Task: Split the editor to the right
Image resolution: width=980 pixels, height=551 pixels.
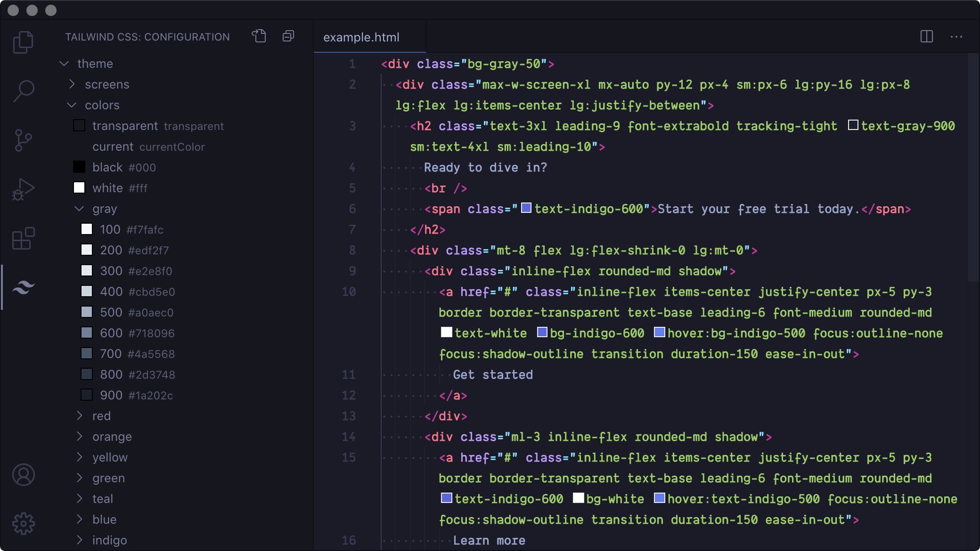Action: tap(926, 37)
